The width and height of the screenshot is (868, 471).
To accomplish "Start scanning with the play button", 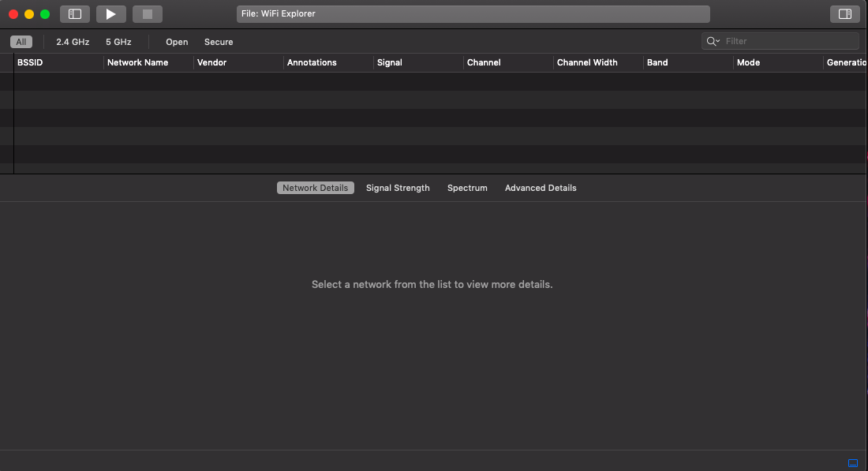I will [110, 14].
